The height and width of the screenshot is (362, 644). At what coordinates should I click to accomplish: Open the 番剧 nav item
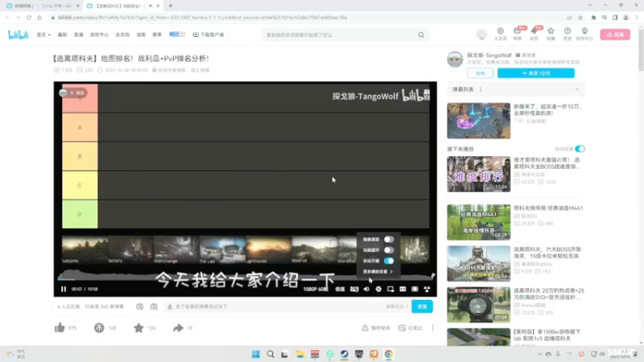62,35
